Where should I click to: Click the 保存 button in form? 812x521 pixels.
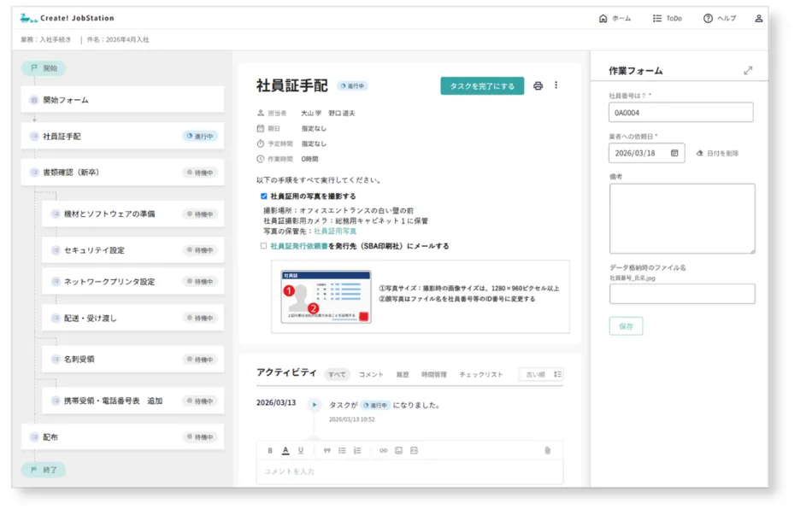(626, 326)
